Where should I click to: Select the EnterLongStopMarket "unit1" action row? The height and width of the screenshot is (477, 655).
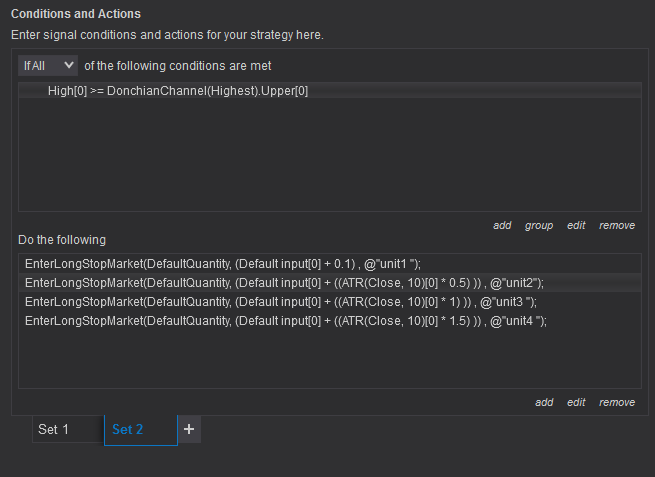(x=223, y=264)
